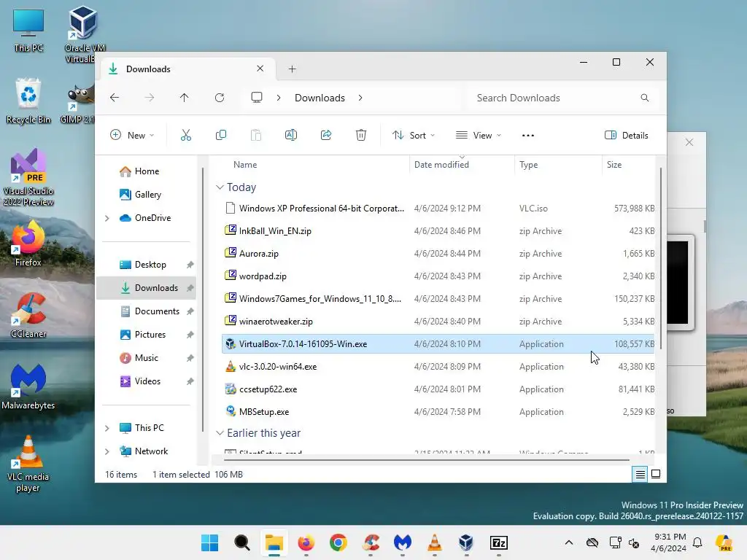Viewport: 747px width, 560px height.
Task: Sort by Size column header
Action: click(628, 165)
